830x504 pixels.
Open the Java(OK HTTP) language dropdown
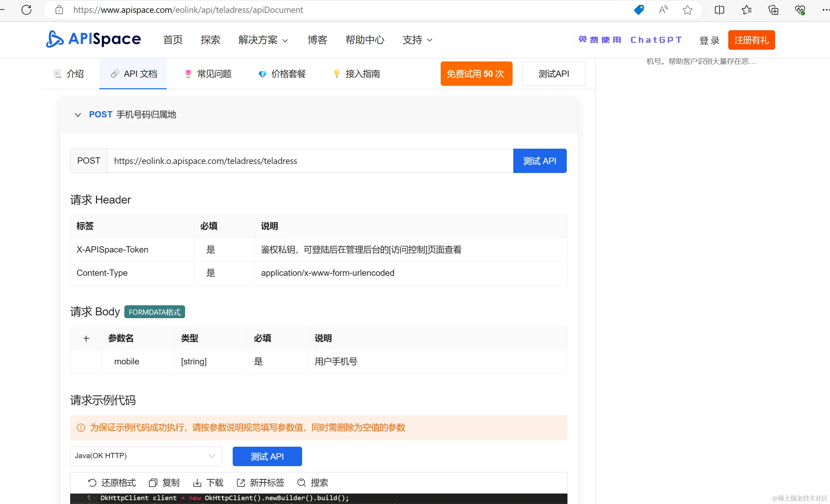tap(146, 456)
